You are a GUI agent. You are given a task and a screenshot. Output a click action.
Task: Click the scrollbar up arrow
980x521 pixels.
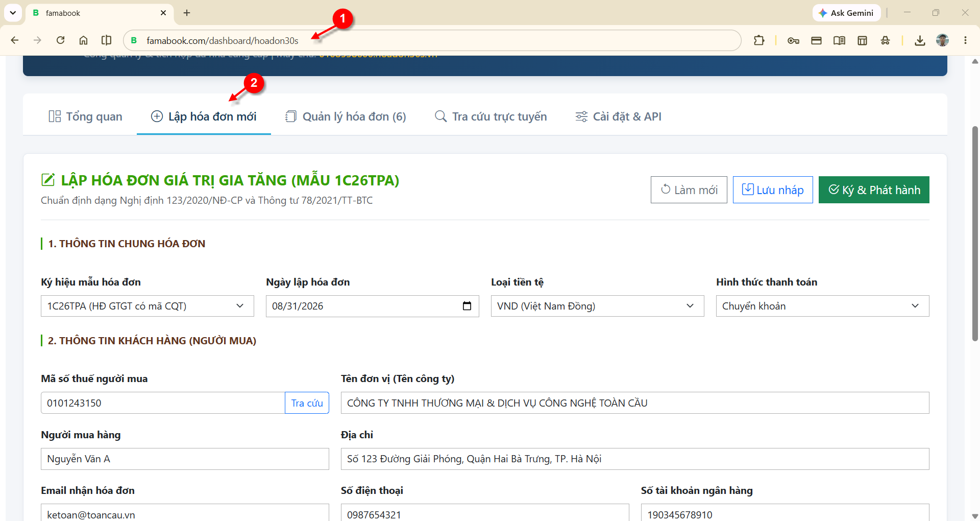[x=975, y=61]
